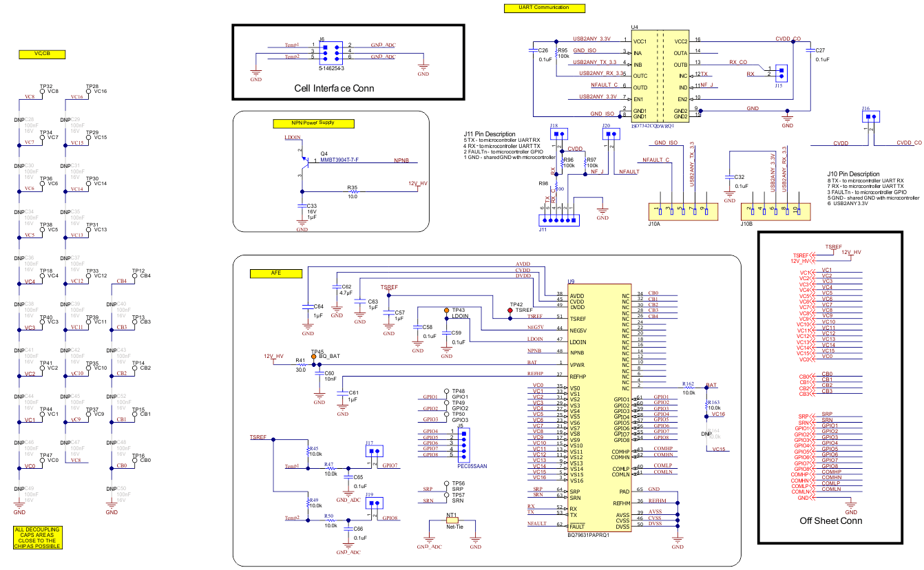924x570 pixels.
Task: Select the Cell Interface Conn title
Action: 334,88
